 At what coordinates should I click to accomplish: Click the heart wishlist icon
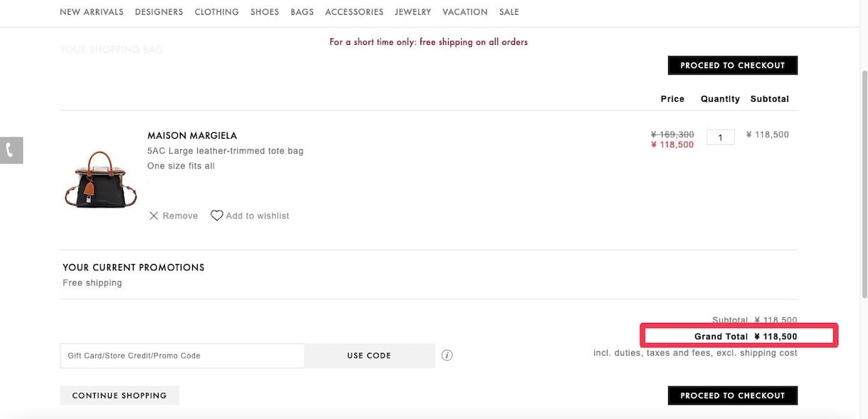(217, 216)
